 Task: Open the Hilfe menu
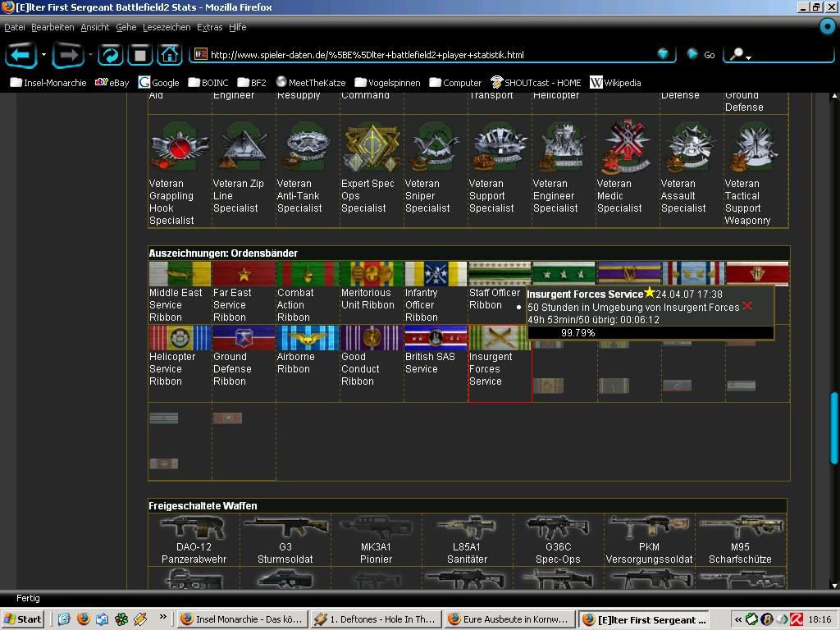(x=237, y=27)
